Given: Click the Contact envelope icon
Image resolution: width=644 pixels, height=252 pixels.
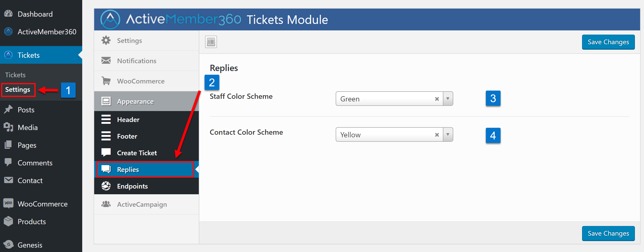Looking at the screenshot, I should click(8, 180).
